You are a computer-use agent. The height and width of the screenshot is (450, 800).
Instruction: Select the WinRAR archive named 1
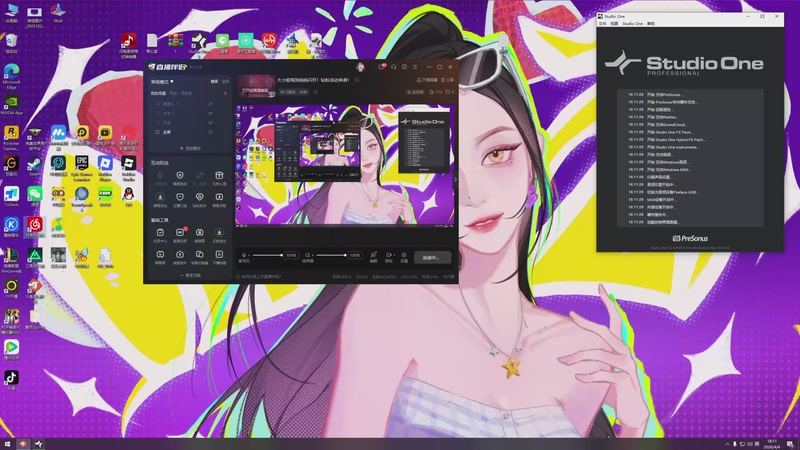(x=176, y=43)
